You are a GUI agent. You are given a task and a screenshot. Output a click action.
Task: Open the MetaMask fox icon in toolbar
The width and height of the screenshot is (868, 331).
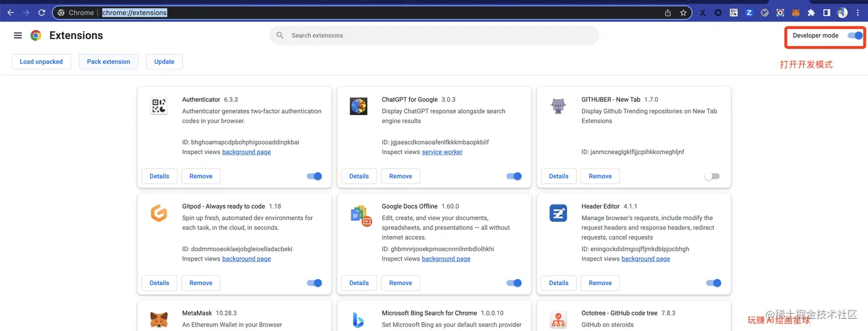(796, 13)
